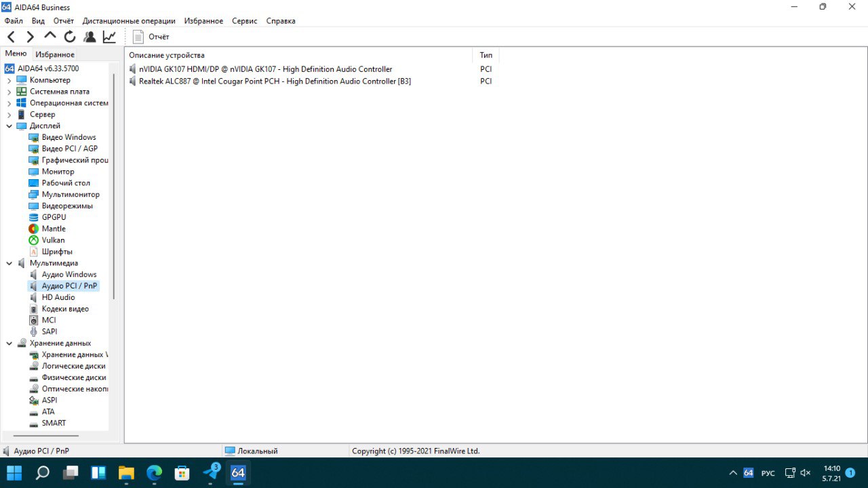
Task: Expand the Системная плата tree node
Action: click(9, 92)
